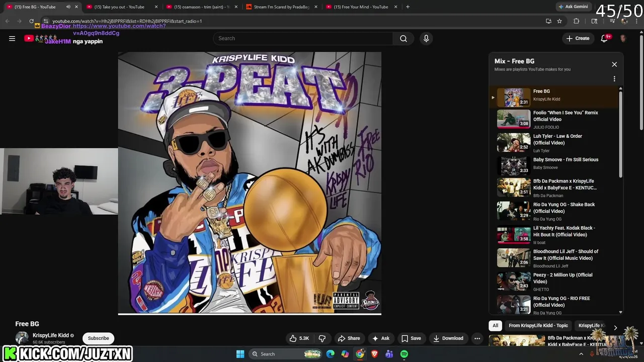The width and height of the screenshot is (644, 362).
Task: Subscribe to KrispyLife Kidd
Action: (x=99, y=338)
